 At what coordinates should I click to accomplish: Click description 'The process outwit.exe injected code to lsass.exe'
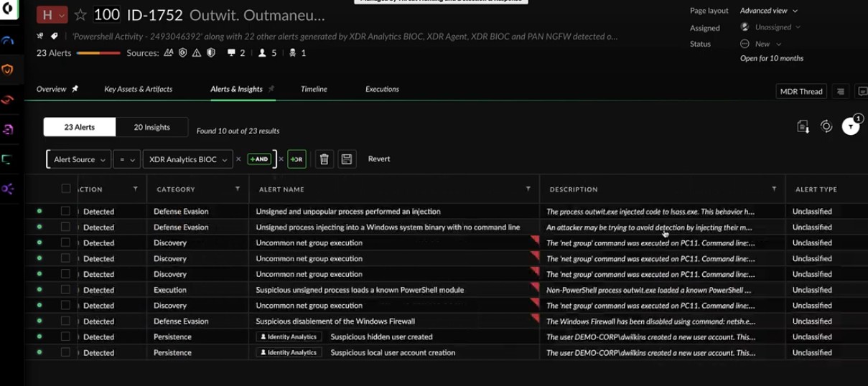coord(650,212)
